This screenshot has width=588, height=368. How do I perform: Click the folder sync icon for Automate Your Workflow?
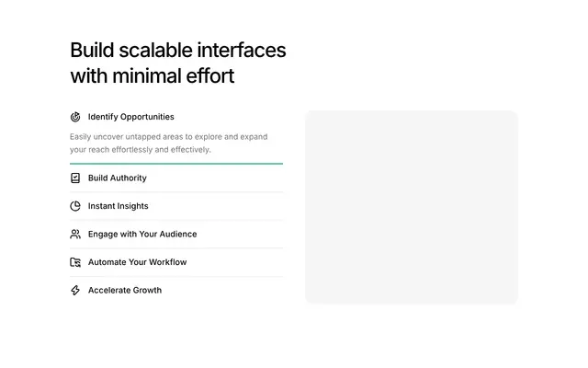point(75,262)
